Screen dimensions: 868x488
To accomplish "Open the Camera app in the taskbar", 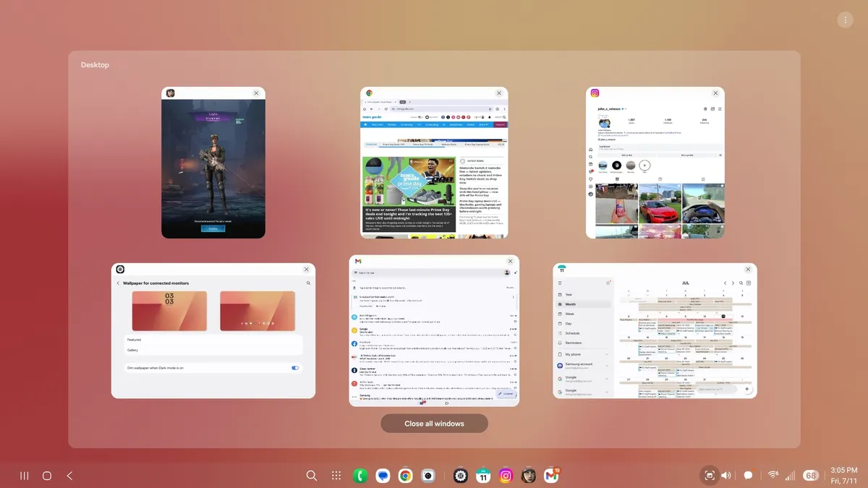I will point(427,476).
